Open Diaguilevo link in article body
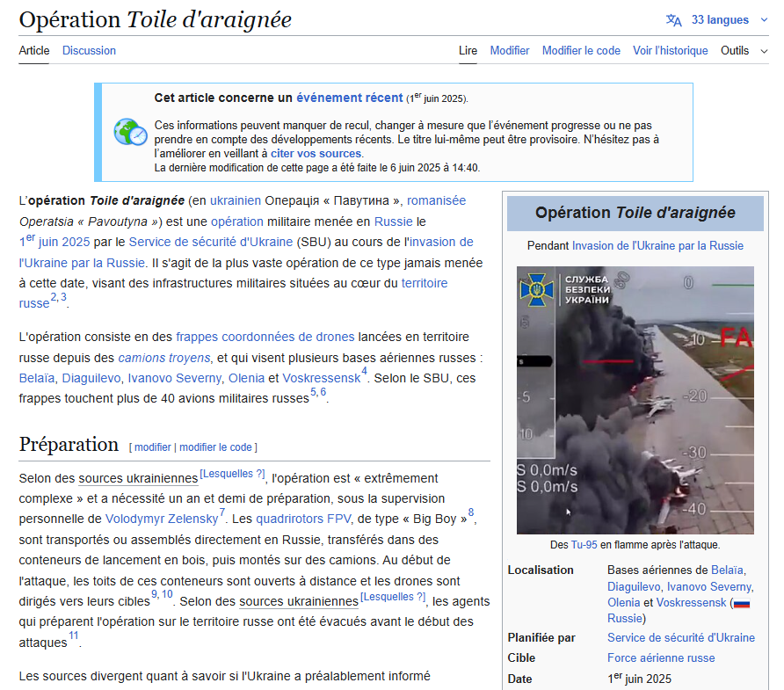784x690 pixels. (91, 378)
